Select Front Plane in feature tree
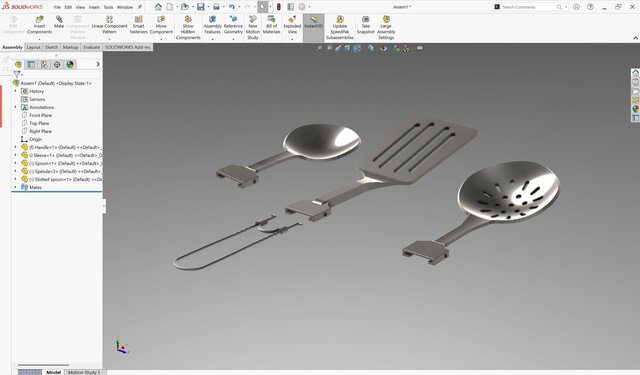Screen dimensions: 640x375 pos(40,115)
